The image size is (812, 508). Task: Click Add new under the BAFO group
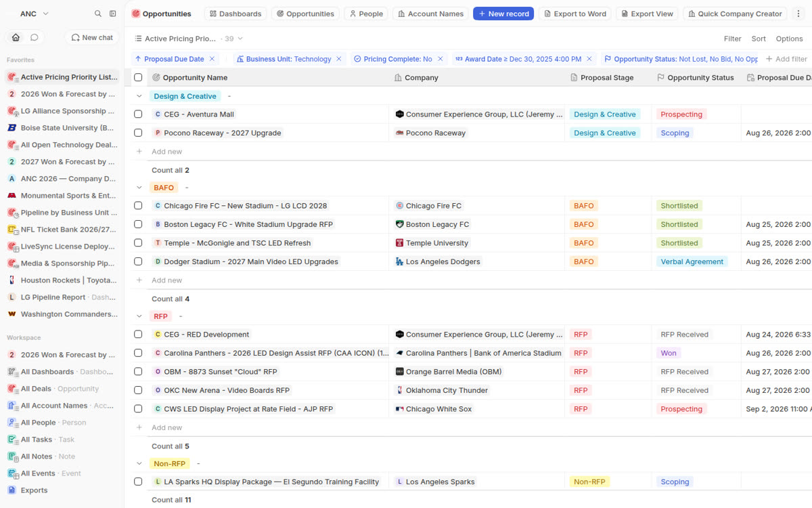pyautogui.click(x=166, y=280)
